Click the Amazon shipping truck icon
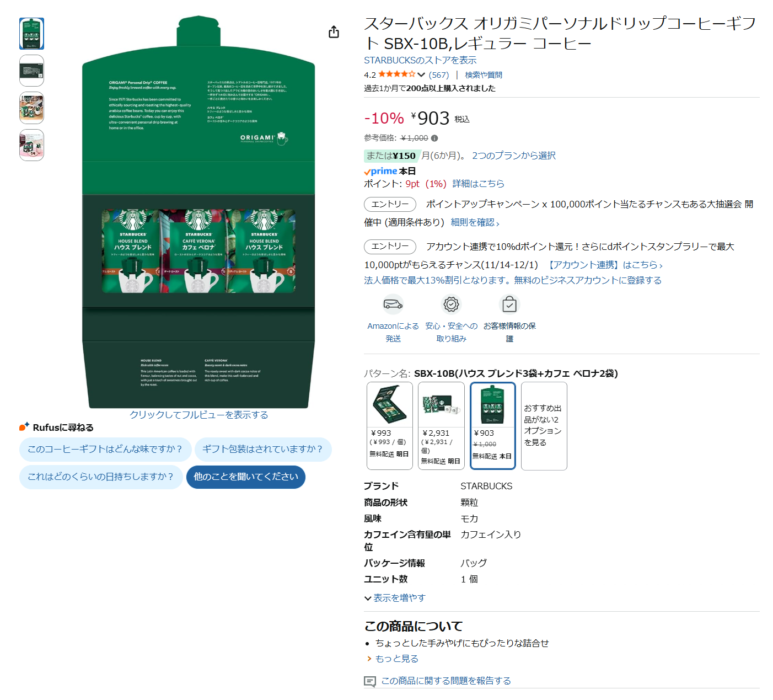 393,304
